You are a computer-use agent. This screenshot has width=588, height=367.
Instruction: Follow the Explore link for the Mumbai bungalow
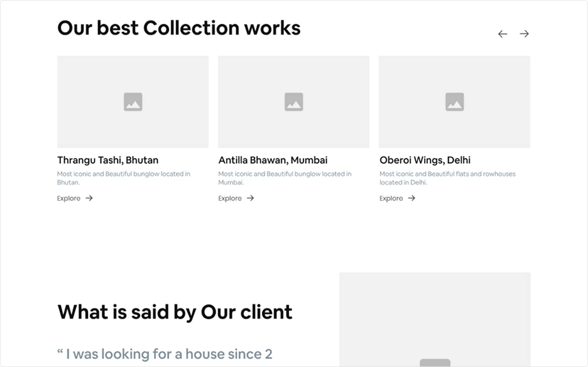230,198
